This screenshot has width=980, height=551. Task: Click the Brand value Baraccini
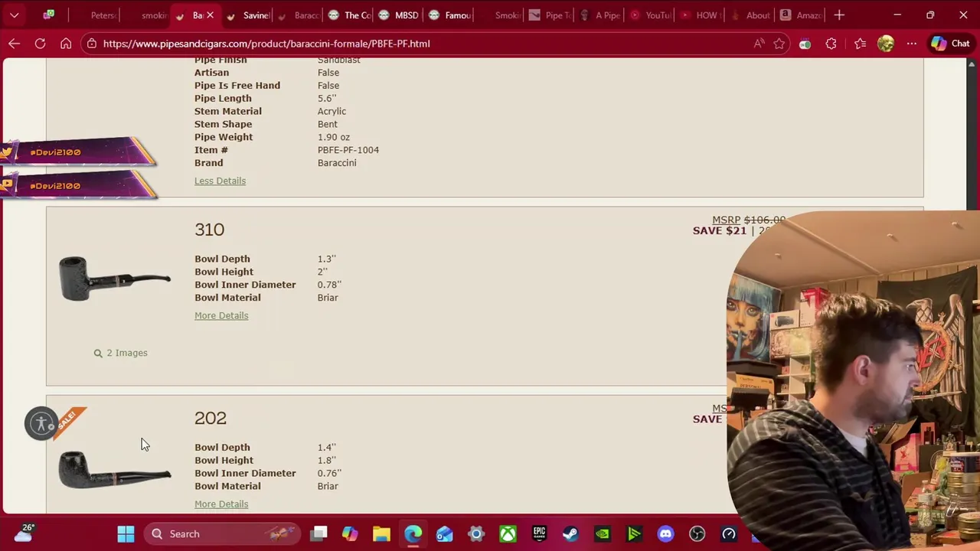click(337, 163)
